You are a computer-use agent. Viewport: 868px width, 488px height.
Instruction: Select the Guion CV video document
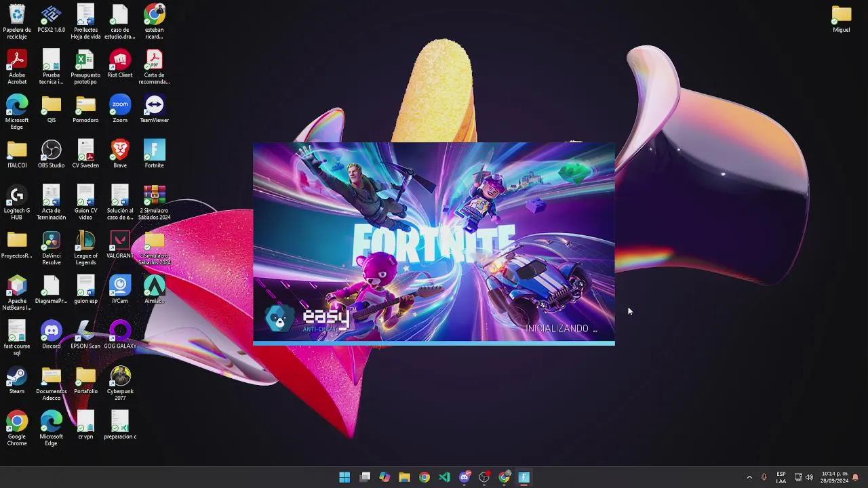pyautogui.click(x=85, y=203)
